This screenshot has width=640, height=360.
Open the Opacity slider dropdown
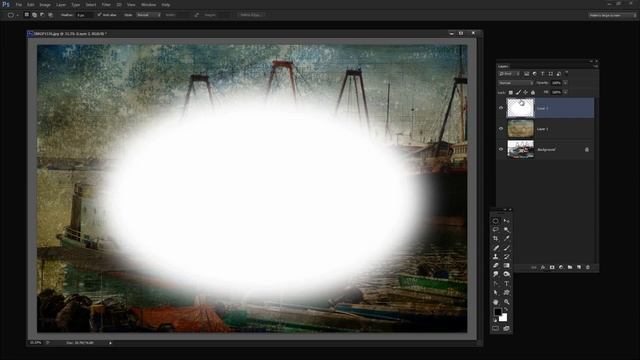click(566, 83)
